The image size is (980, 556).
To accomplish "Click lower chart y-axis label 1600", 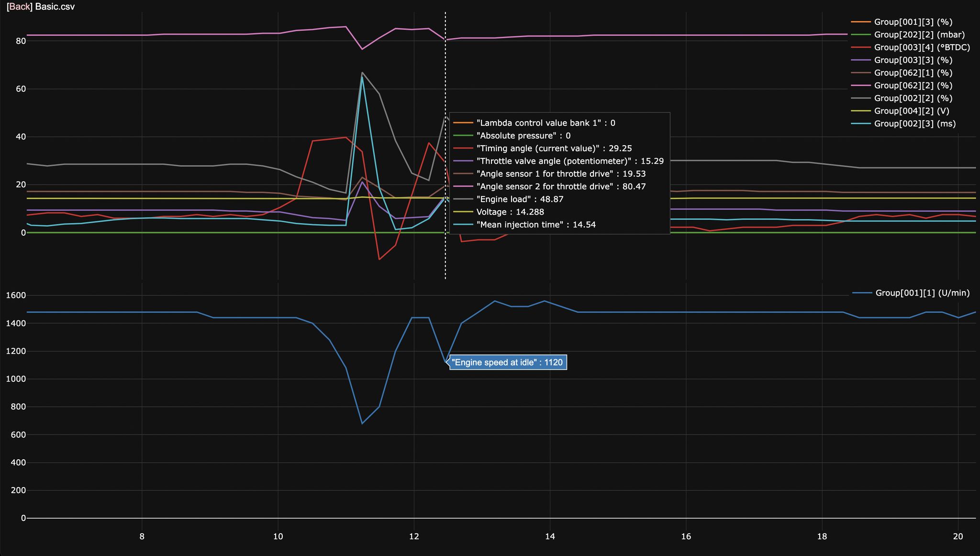I will pyautogui.click(x=15, y=295).
